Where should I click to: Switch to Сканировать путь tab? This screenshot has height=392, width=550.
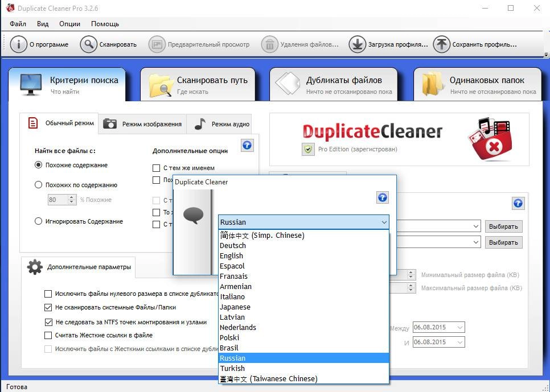point(198,85)
